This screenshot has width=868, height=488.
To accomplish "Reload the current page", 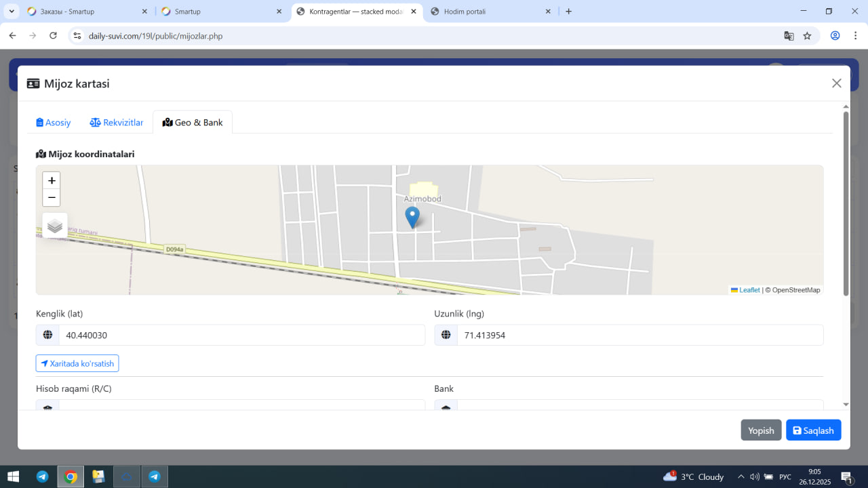I will (53, 36).
